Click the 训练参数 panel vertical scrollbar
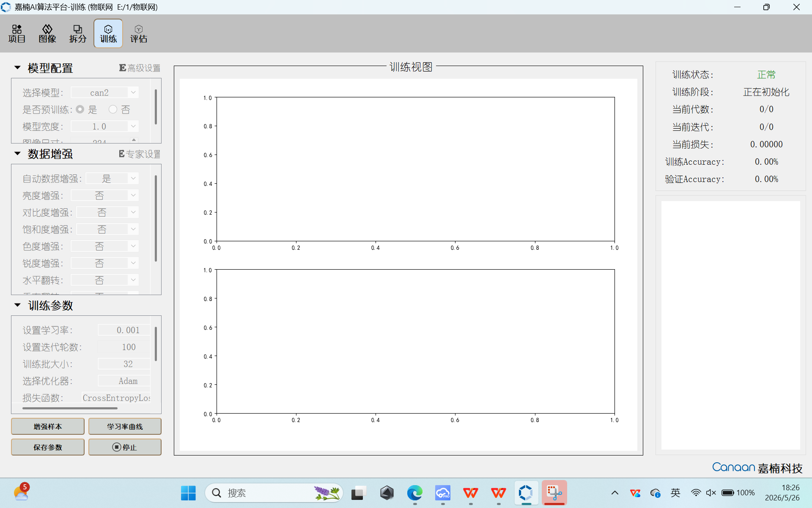The image size is (812, 508). (156, 343)
